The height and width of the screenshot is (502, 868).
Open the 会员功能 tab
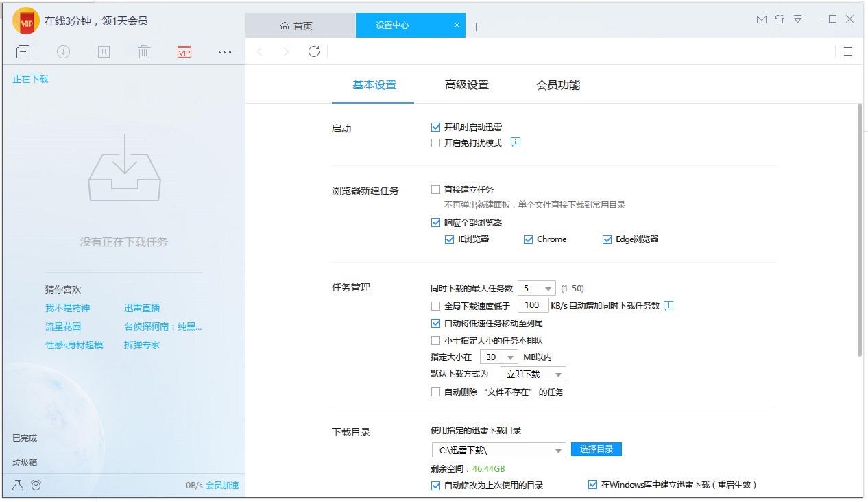[558, 84]
